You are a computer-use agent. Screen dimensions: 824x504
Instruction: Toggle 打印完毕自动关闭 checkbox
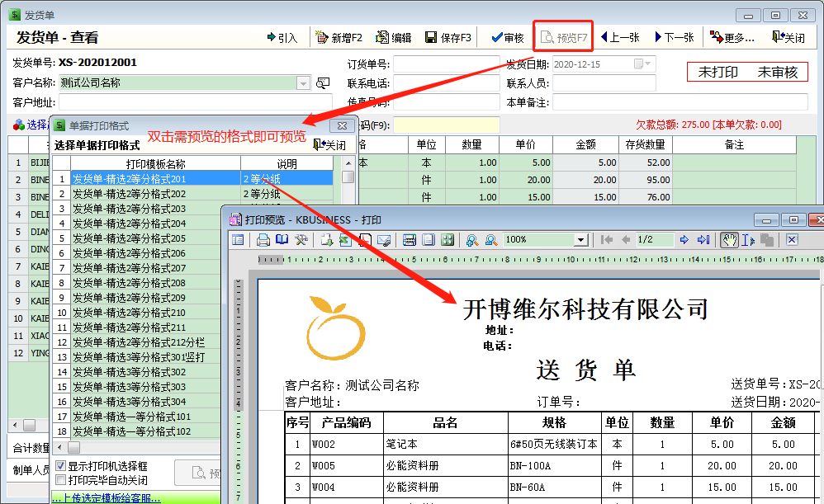click(x=60, y=480)
